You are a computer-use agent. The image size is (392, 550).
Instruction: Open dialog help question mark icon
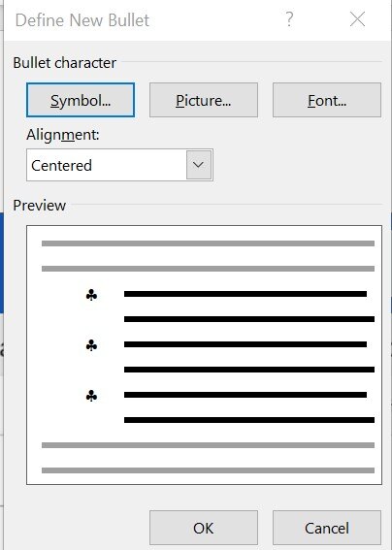pos(289,19)
